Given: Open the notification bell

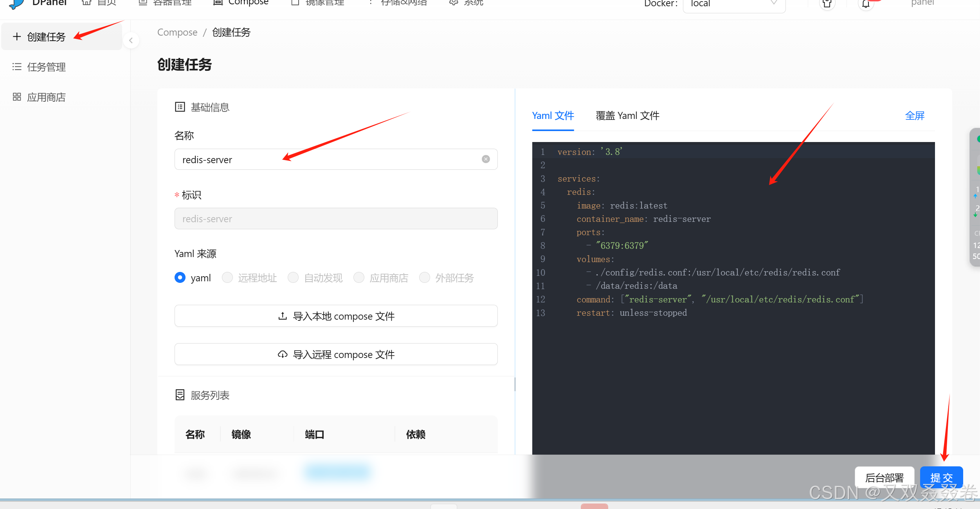Looking at the screenshot, I should tap(866, 4).
